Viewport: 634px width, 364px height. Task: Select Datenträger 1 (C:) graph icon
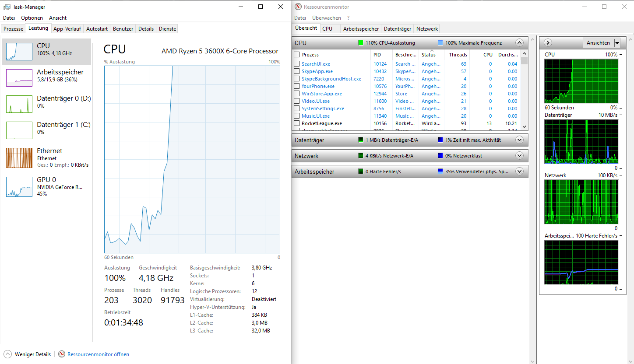point(19,130)
